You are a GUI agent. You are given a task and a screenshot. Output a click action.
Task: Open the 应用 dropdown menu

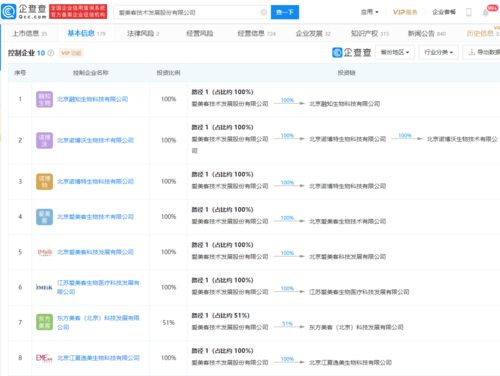(x=369, y=12)
